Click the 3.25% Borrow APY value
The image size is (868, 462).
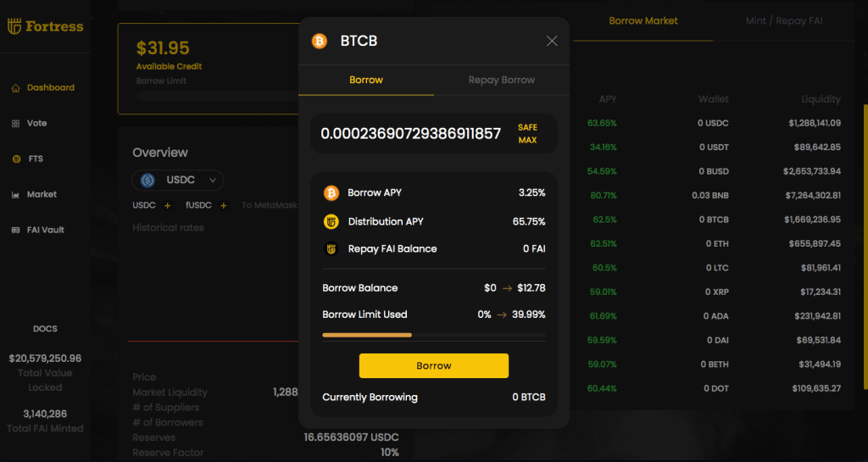[531, 192]
